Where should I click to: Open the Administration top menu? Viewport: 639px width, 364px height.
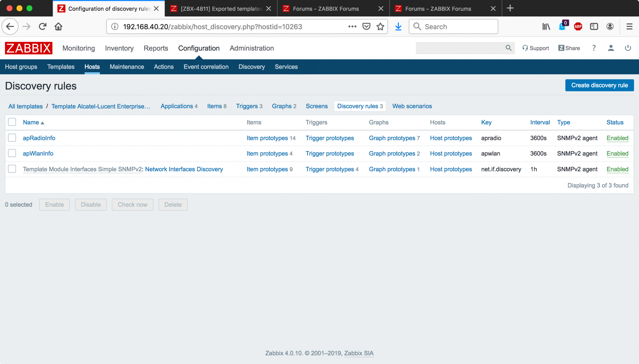tap(251, 48)
